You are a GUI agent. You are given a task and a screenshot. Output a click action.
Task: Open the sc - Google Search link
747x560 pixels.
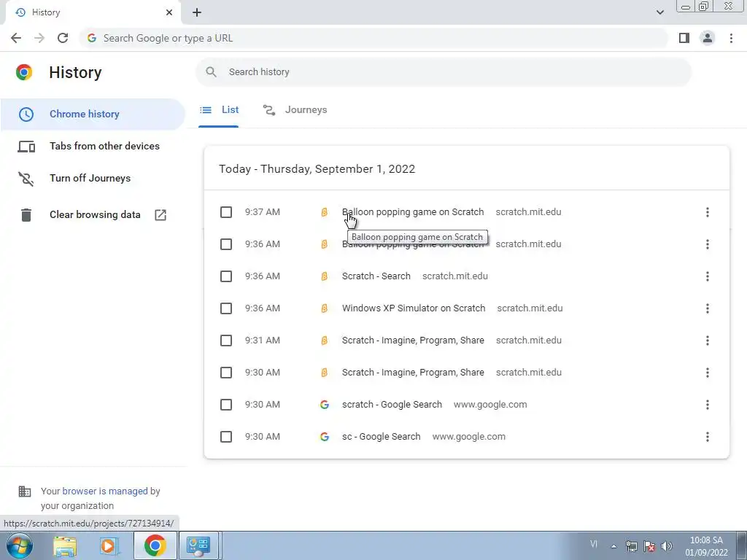point(381,437)
